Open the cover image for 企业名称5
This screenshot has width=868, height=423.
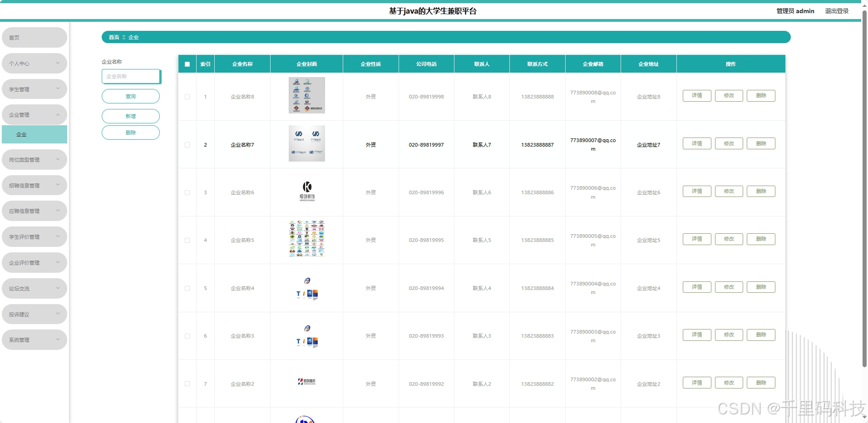306,239
